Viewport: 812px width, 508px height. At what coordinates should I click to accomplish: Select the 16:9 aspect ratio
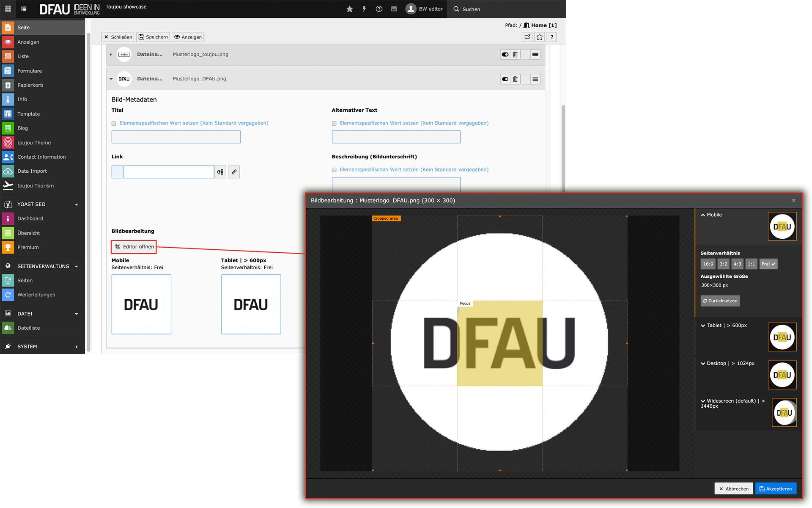[x=708, y=264]
